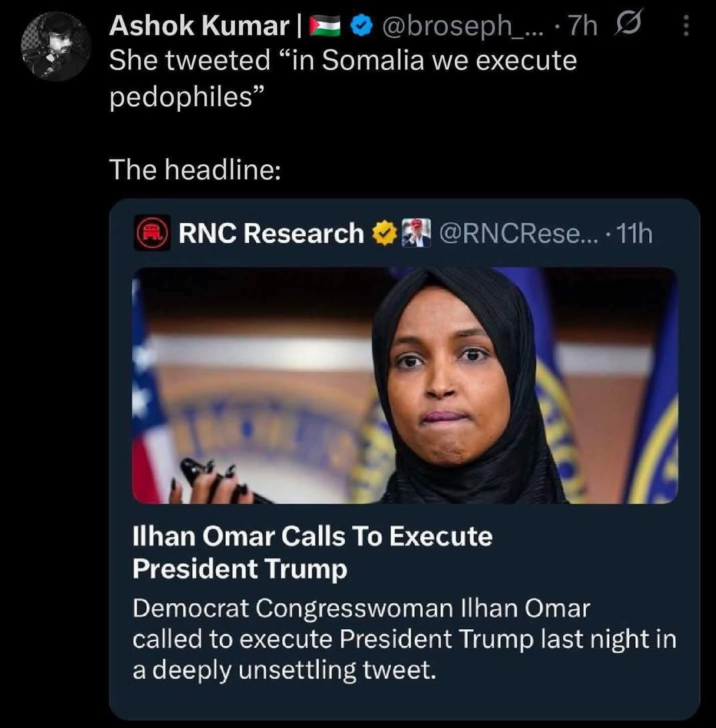
Task: Select the RNC Research account name
Action: click(271, 234)
